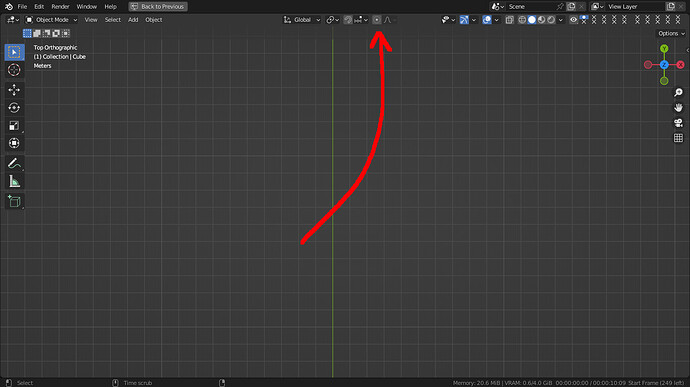Screen dimensions: 690x387
Task: Expand the Options dropdown
Action: [671, 33]
